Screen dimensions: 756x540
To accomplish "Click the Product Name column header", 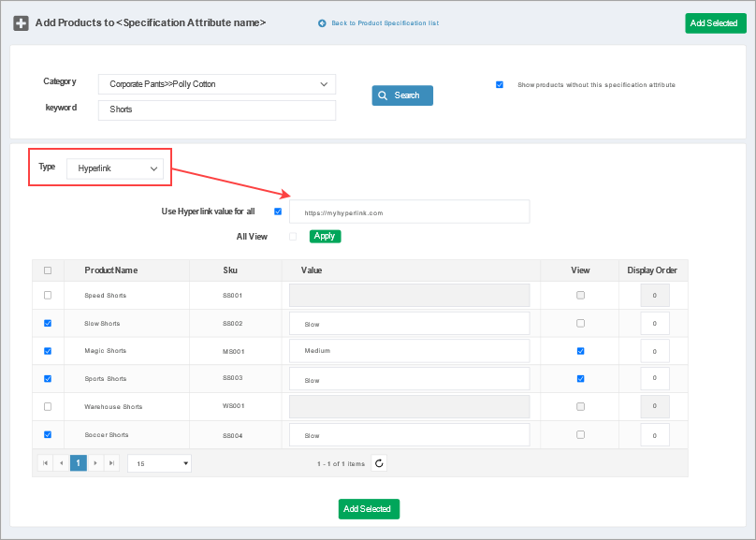I will pyautogui.click(x=111, y=270).
